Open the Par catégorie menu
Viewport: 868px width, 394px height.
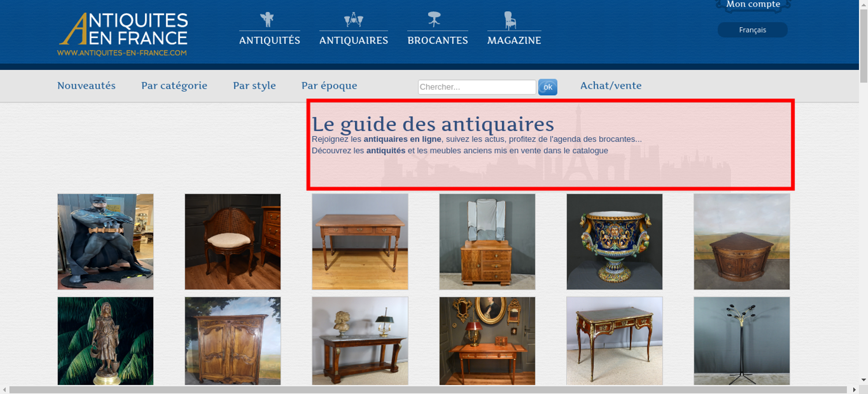[x=174, y=85]
